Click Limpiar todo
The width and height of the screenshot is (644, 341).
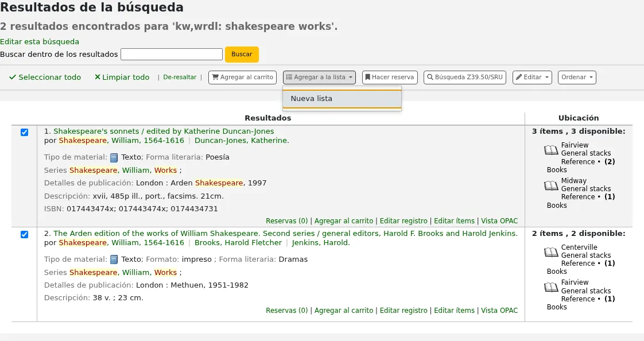[x=122, y=77]
